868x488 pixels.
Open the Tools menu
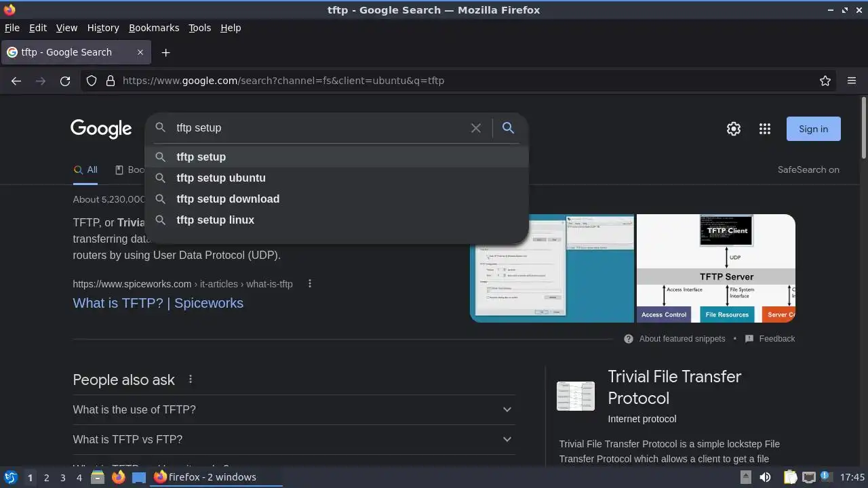point(199,28)
